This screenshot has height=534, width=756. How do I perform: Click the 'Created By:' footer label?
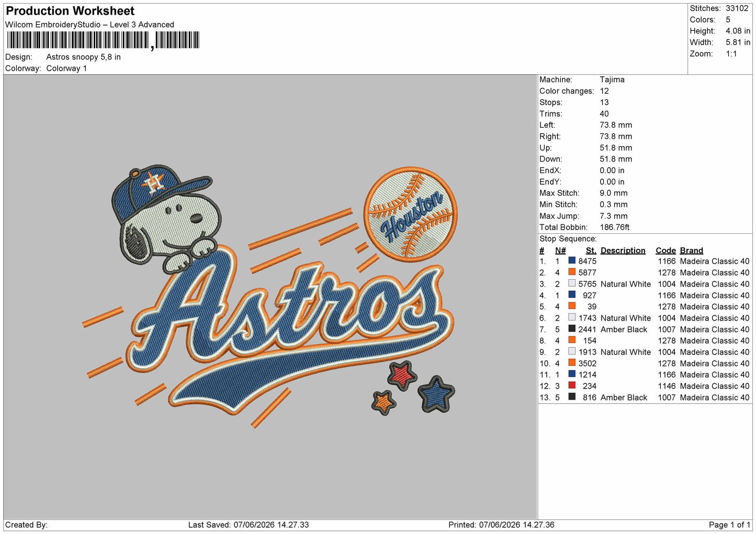pos(26,525)
